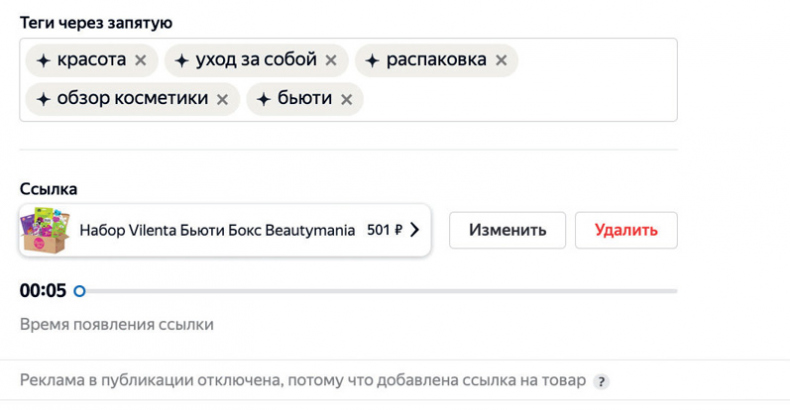Remove the 'распаковка' tag using its X
Viewport: 790px width, 410px height.
pyautogui.click(x=501, y=60)
